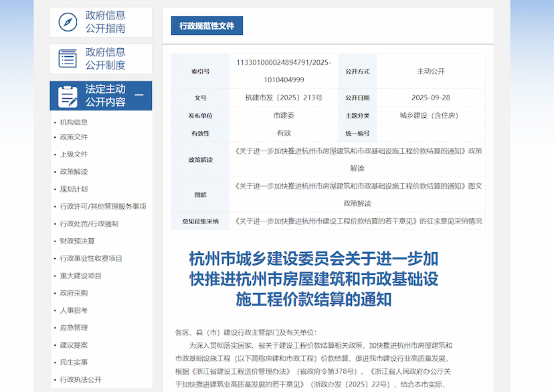Select the 行政规范性文件 tab
554x392 pixels.
pos(207,26)
